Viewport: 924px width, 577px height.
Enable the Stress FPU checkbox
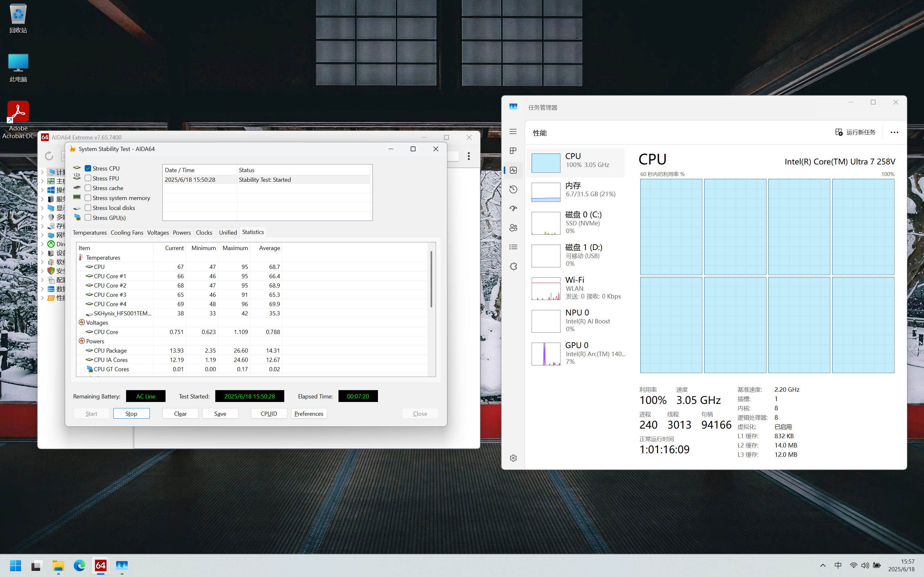tap(88, 178)
